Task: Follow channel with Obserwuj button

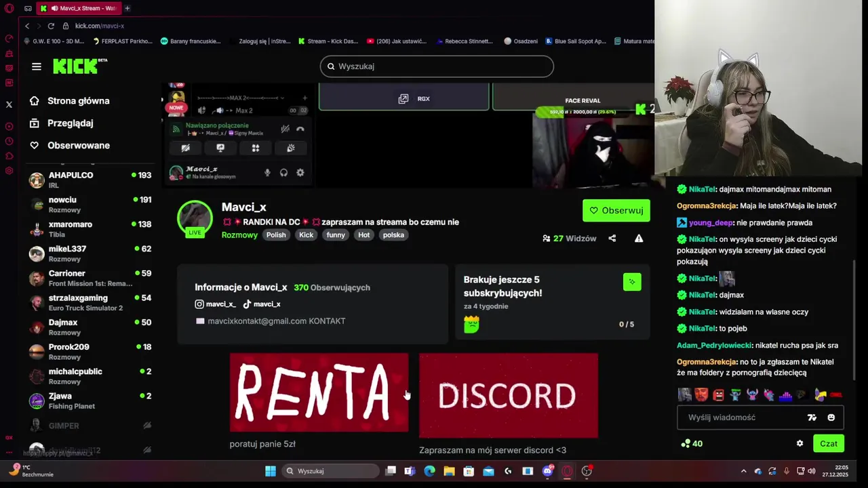Action: click(616, 211)
